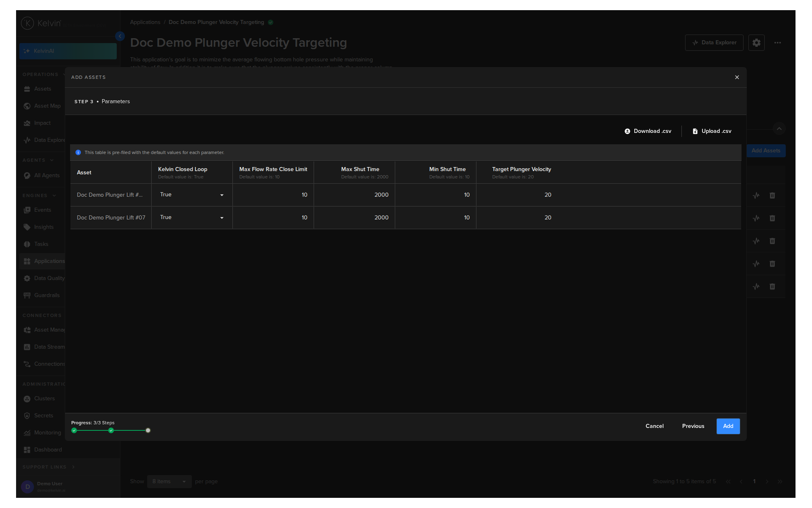The image size is (812, 508).
Task: Open Assets in the sidebar
Action: (x=42, y=89)
